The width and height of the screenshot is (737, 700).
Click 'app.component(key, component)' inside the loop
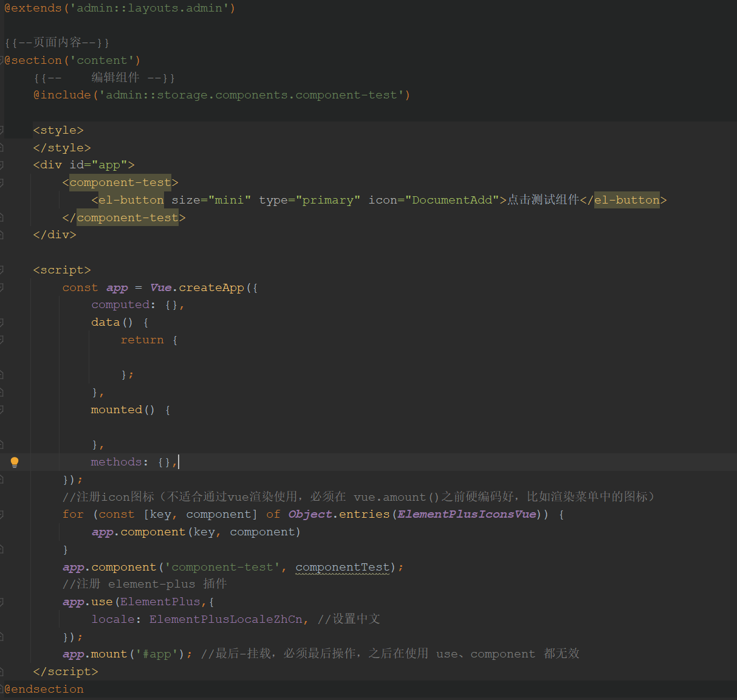pos(196,532)
